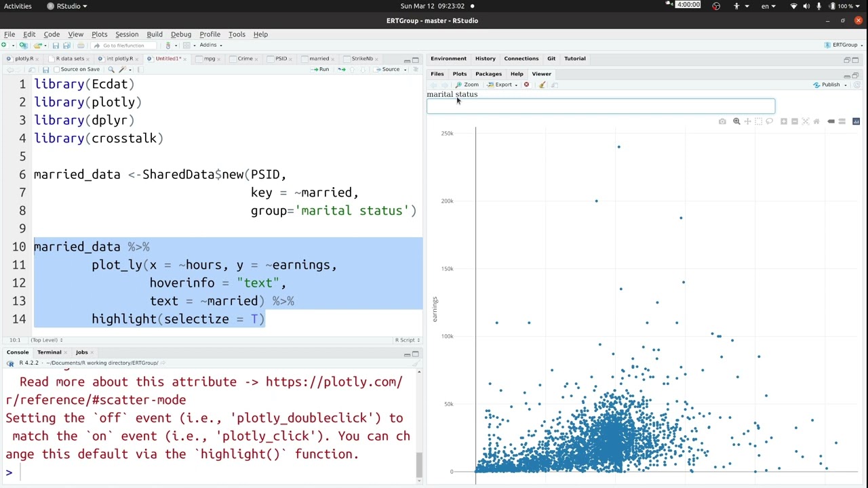Screen dimensions: 868x488
Task: Open the Activities overview
Action: (x=18, y=6)
